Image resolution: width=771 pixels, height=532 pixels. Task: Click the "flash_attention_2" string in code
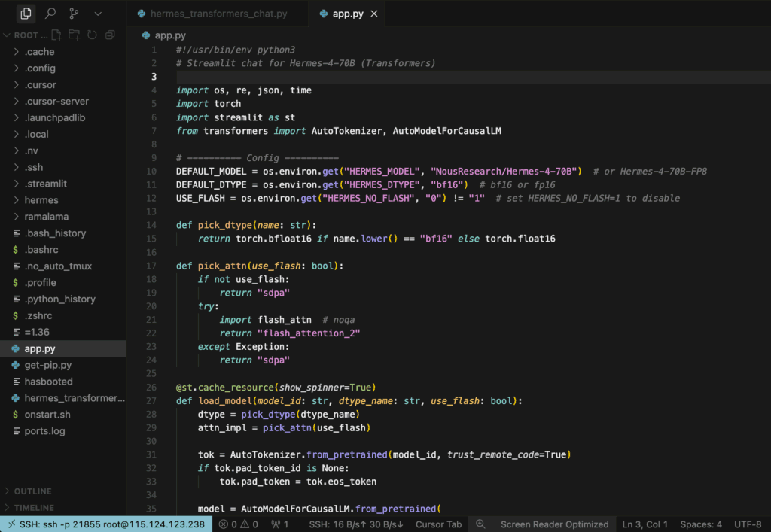(x=309, y=333)
